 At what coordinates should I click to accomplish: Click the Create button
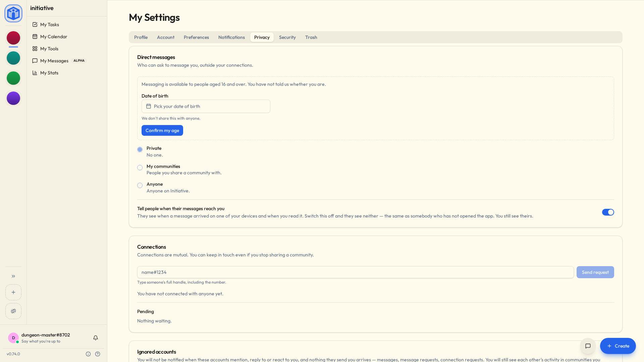pos(618,346)
